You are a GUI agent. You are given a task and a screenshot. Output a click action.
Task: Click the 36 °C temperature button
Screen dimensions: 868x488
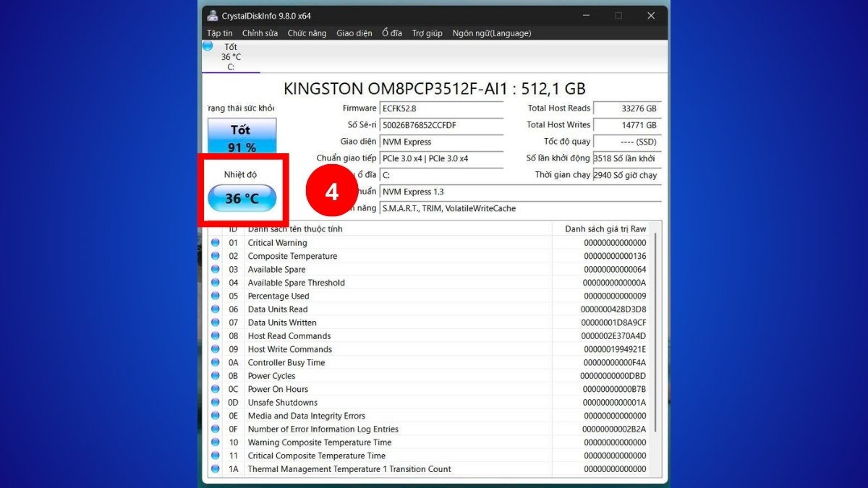(x=242, y=197)
